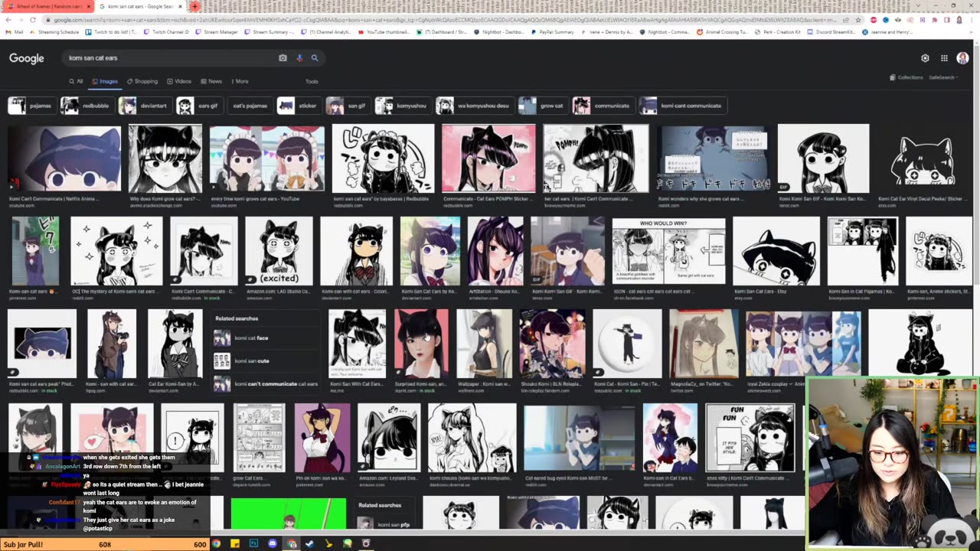Filter by the san gif chip
Screen dimensions: 980x551
(x=348, y=106)
